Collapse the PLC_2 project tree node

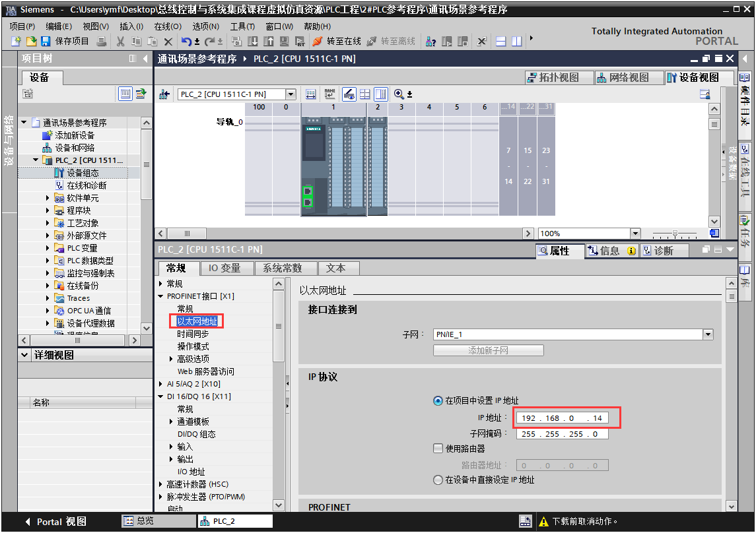pos(36,160)
